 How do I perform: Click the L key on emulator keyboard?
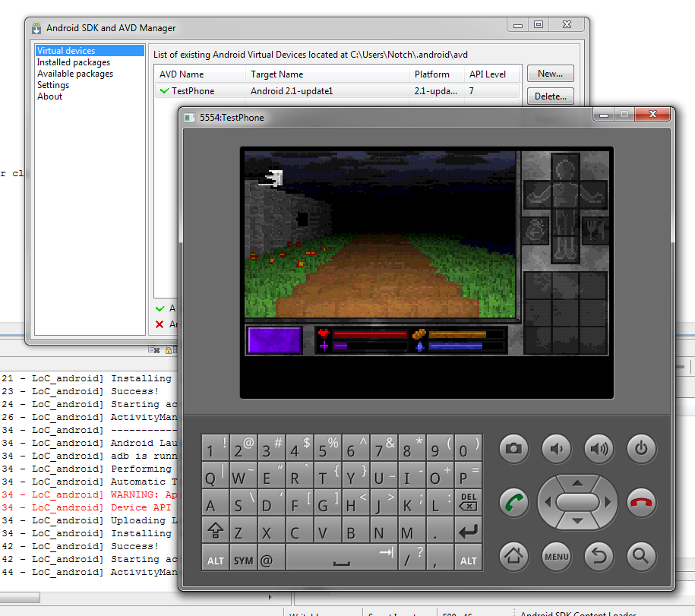440,502
